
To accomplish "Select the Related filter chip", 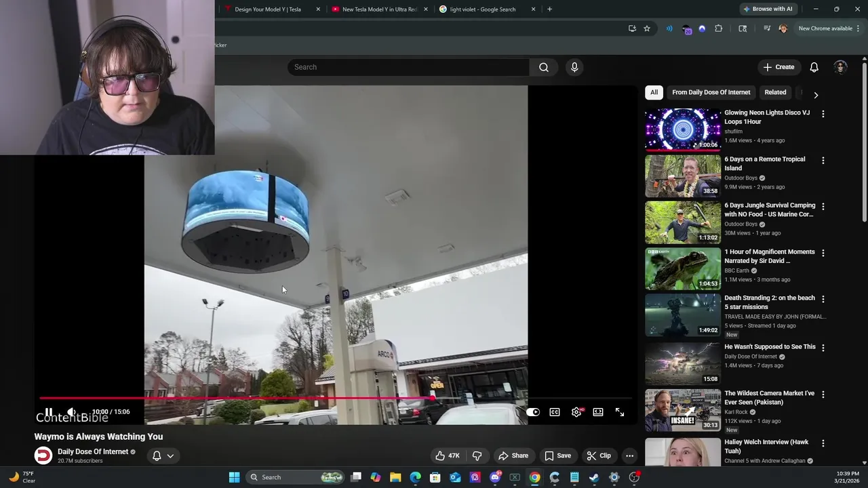I will pos(775,92).
